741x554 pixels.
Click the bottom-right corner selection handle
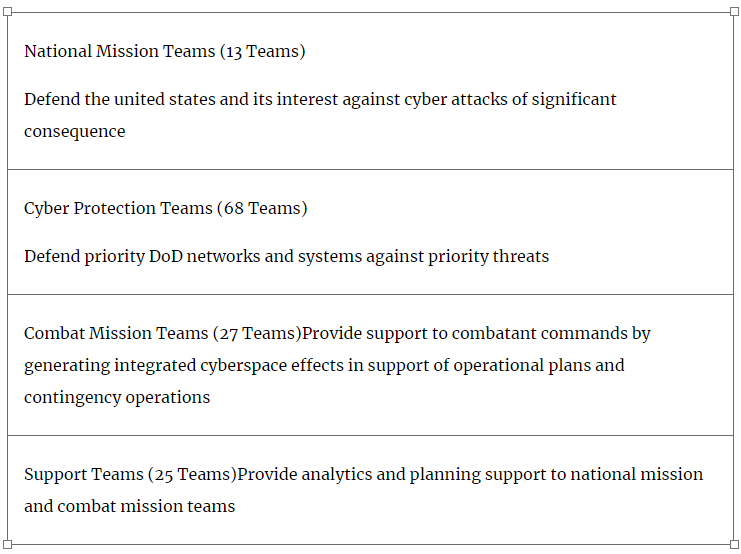point(734,544)
